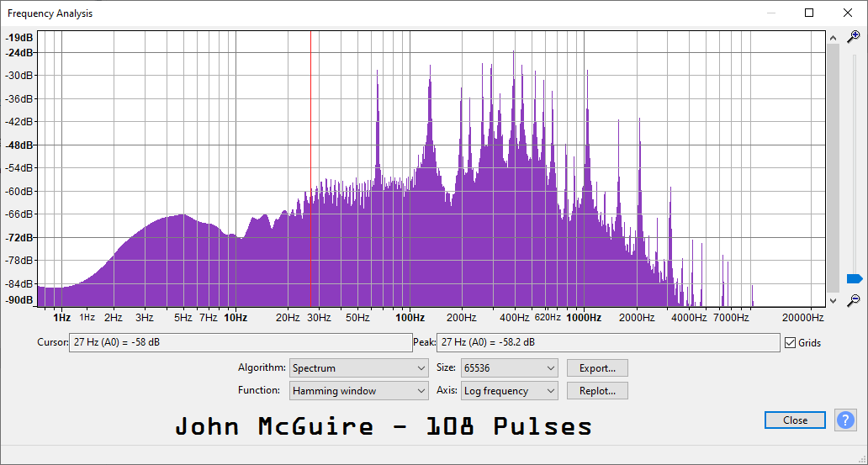Open help with the blue question mark
The image size is (868, 465).
point(845,420)
